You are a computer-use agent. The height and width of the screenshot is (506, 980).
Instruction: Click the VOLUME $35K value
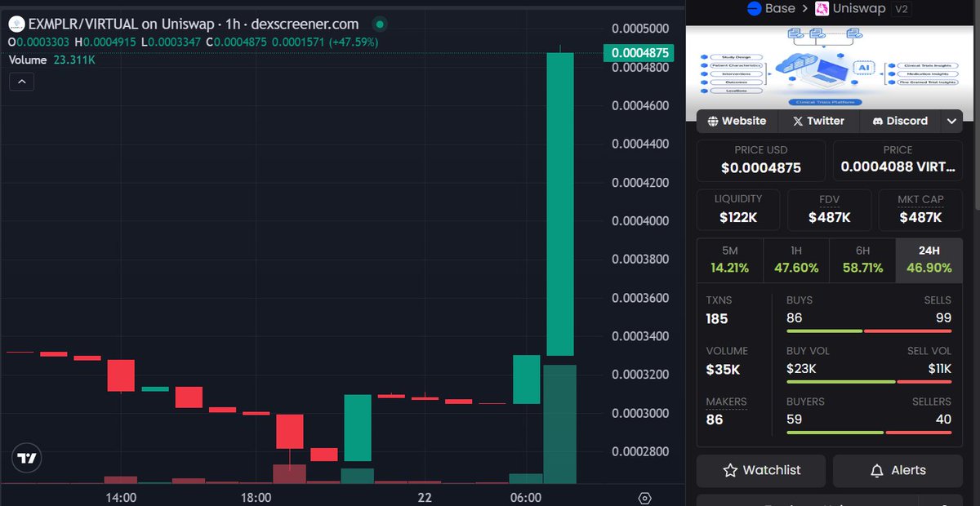click(x=724, y=370)
